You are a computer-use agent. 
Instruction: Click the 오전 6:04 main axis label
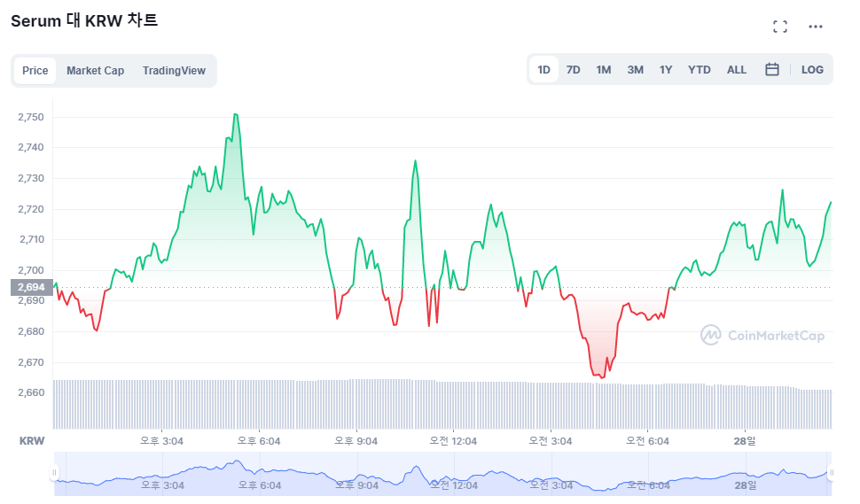pyautogui.click(x=648, y=441)
